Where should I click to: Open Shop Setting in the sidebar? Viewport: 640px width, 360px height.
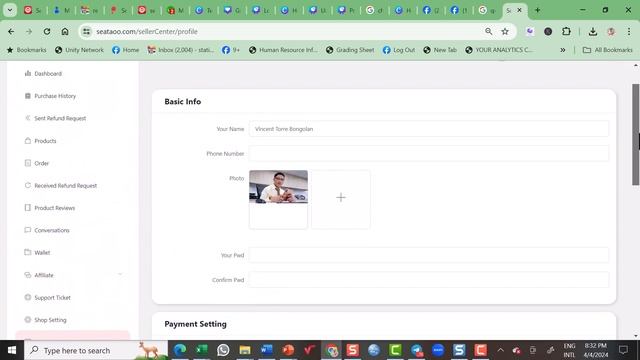click(x=45, y=320)
